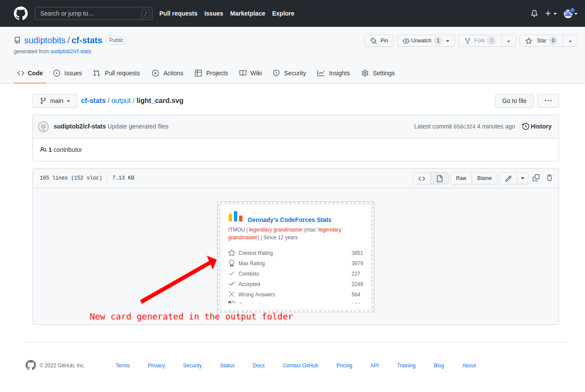Open the plus create-new menu
The image size is (585, 392).
pos(551,13)
